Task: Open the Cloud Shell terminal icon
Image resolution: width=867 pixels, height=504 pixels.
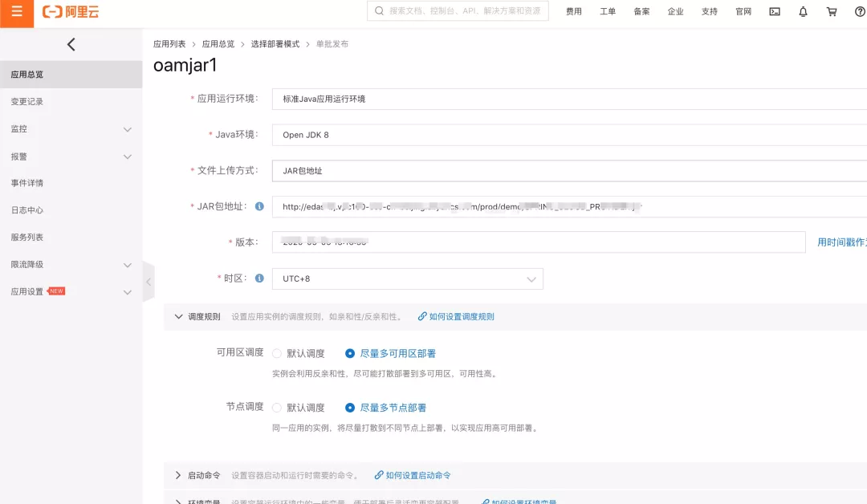Action: coord(775,11)
